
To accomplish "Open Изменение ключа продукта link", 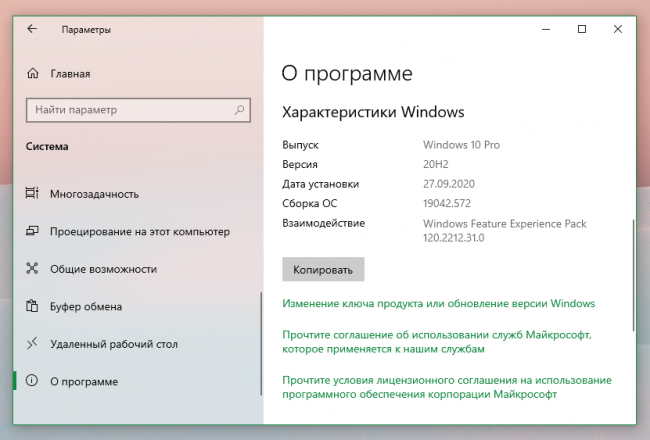I will tap(439, 304).
